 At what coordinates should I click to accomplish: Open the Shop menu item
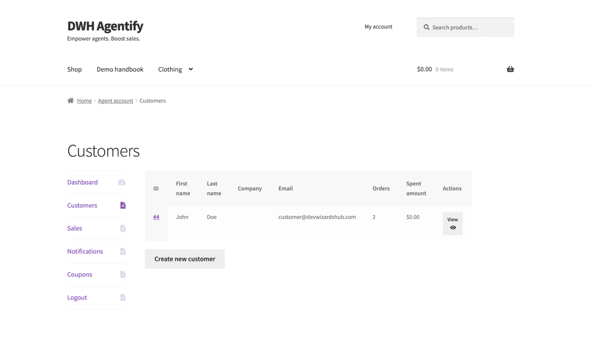pyautogui.click(x=75, y=69)
